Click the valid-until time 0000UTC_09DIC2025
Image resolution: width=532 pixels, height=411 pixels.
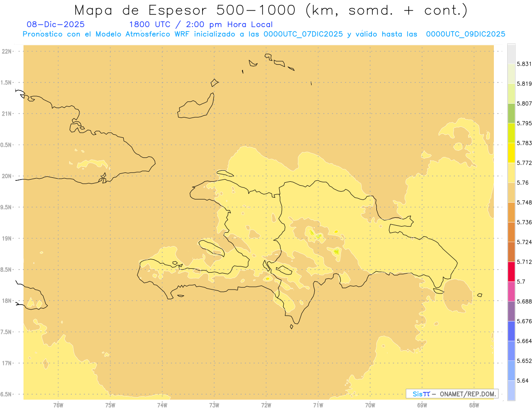coord(465,34)
